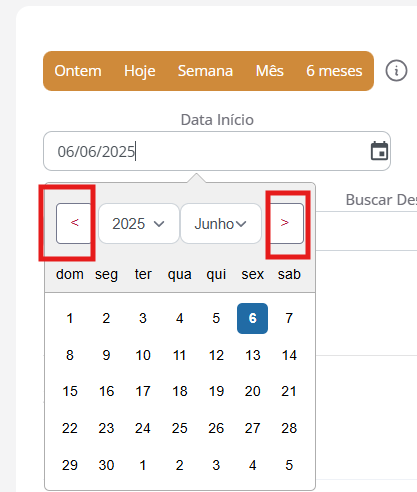Select day 21 on saturday column
Image resolution: width=417 pixels, height=492 pixels.
pyautogui.click(x=289, y=391)
